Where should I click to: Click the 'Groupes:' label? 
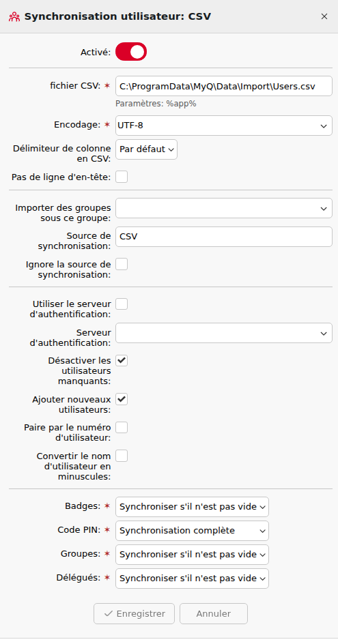(80, 554)
